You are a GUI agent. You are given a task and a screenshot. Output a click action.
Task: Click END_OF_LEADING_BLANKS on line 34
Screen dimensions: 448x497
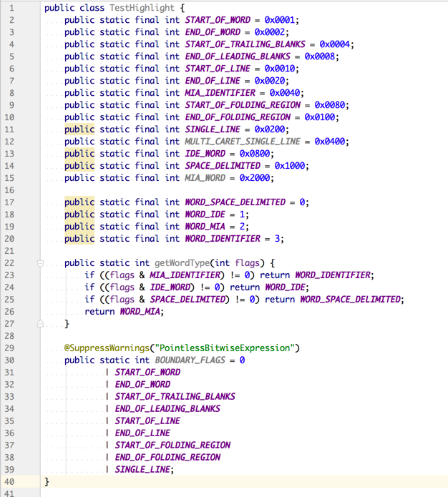167,409
